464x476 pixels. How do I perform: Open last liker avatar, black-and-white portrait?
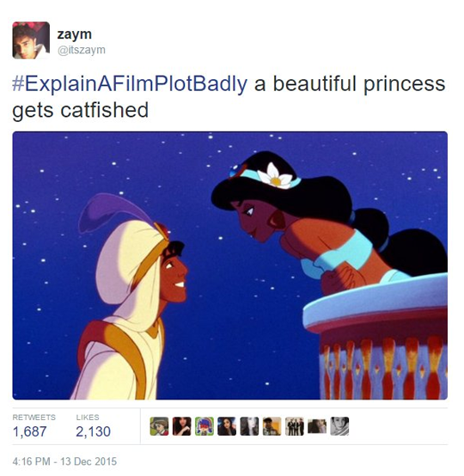coord(339,426)
